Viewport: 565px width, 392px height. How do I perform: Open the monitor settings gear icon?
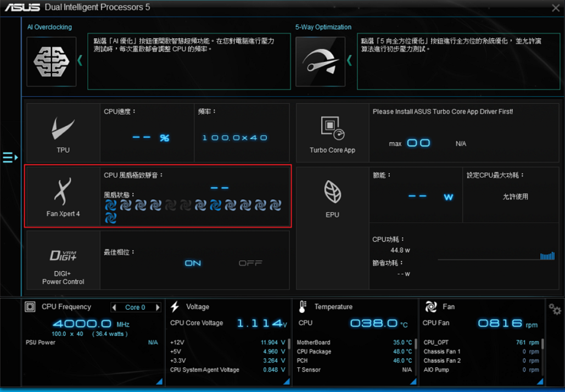555,310
